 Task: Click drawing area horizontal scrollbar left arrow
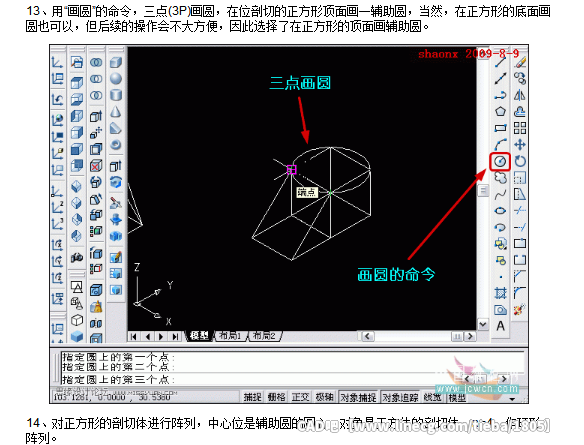click(x=367, y=336)
